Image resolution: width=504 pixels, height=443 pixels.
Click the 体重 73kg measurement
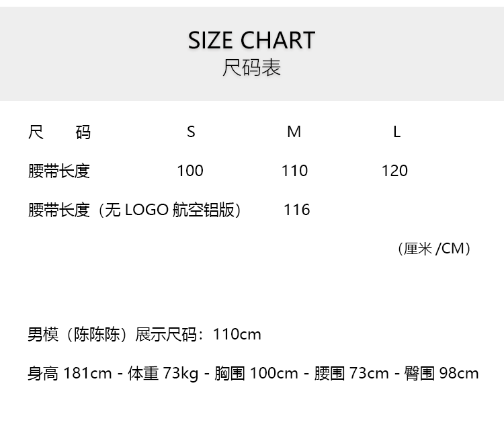pyautogui.click(x=163, y=373)
